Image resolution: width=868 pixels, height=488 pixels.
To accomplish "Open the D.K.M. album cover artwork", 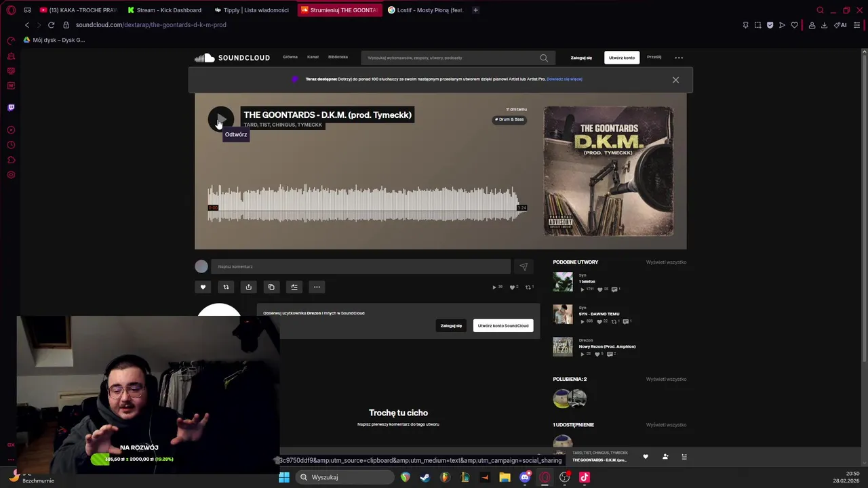I will point(608,171).
